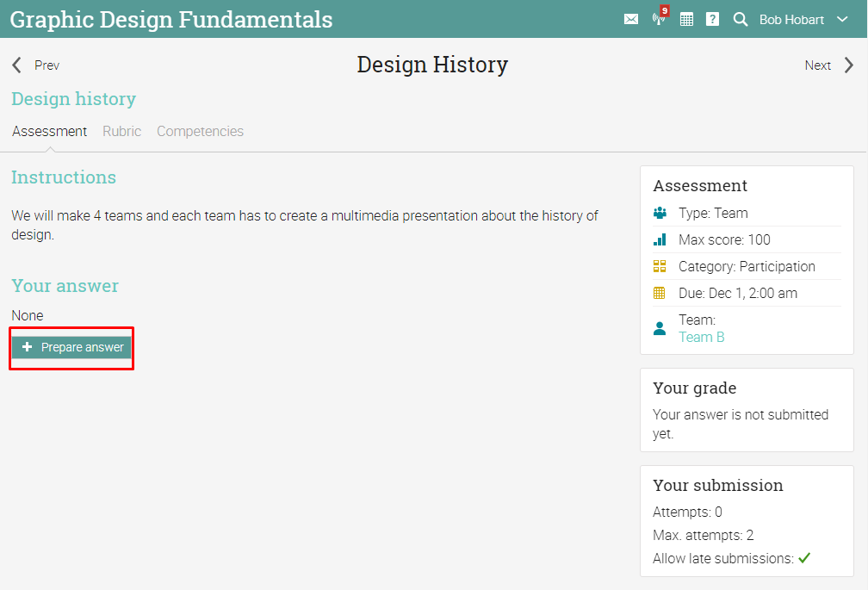
Task: Go to previous lesson with Prev
Action: [x=36, y=65]
